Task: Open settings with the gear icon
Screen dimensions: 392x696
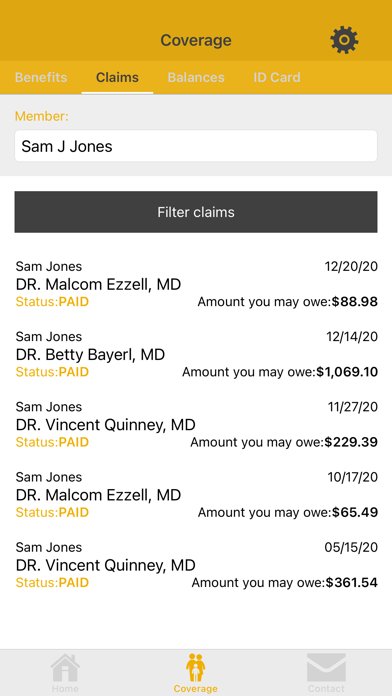Action: point(344,40)
